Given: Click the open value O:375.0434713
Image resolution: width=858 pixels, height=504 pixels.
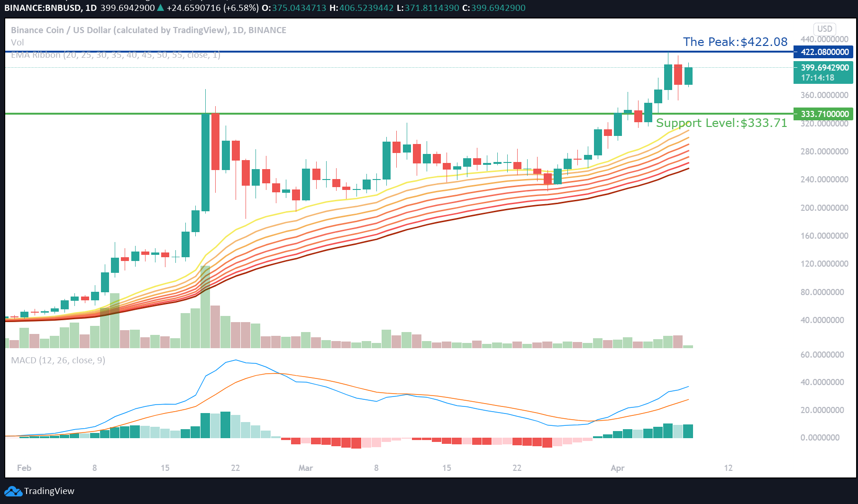Looking at the screenshot, I should click(x=294, y=8).
